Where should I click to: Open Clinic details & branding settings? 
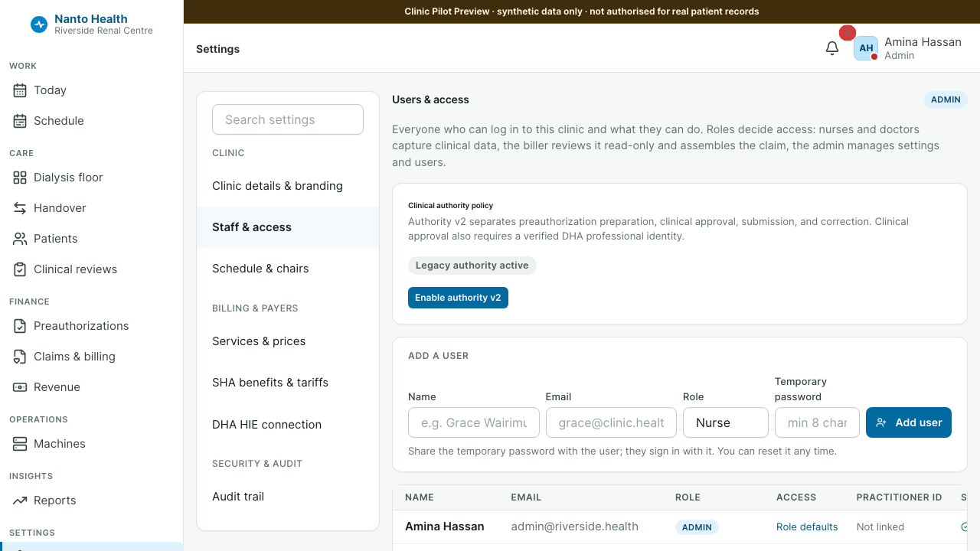click(x=288, y=186)
